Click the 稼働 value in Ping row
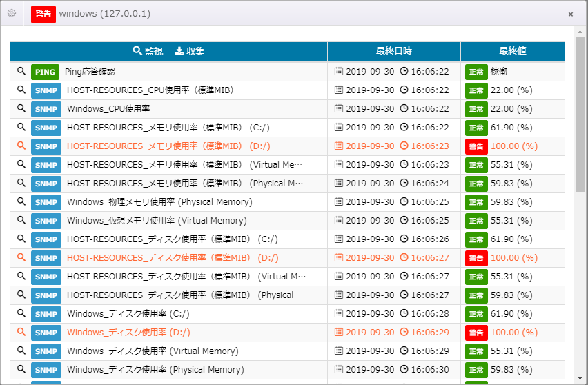The width and height of the screenshot is (588, 385). tap(499, 72)
